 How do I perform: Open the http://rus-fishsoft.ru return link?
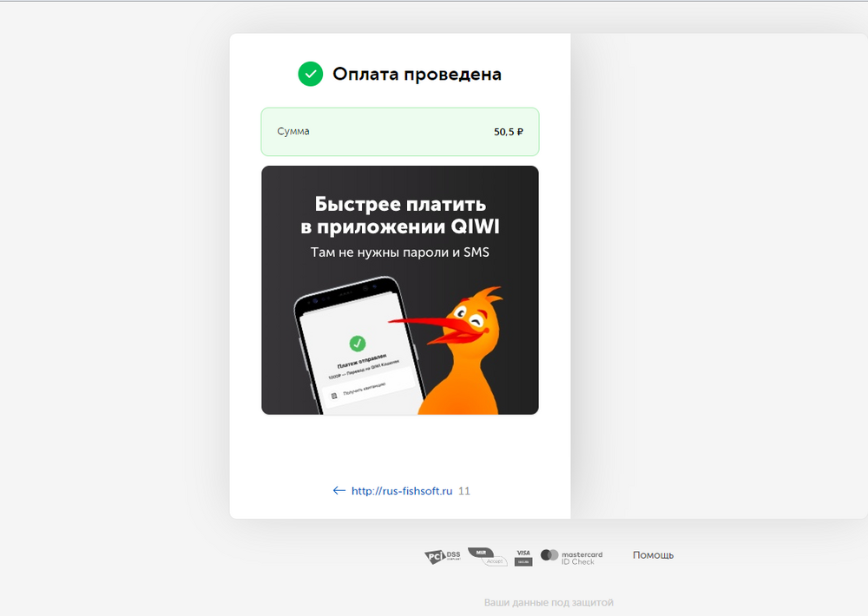pos(402,491)
